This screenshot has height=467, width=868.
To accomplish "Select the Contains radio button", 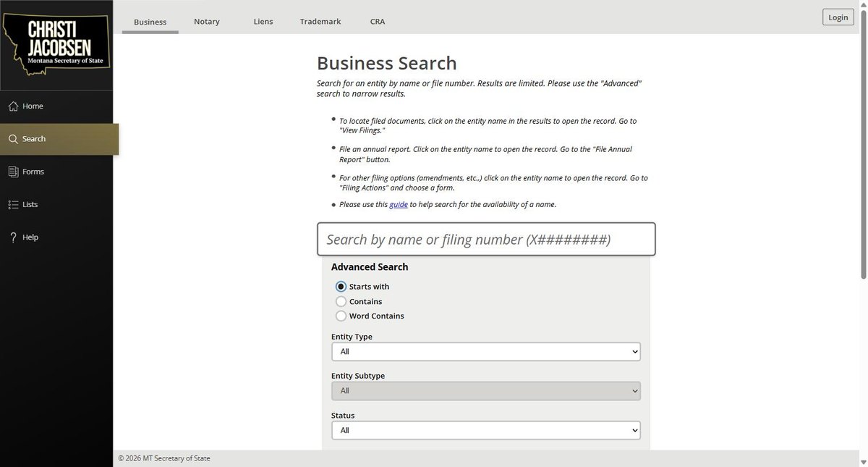I will pos(341,301).
